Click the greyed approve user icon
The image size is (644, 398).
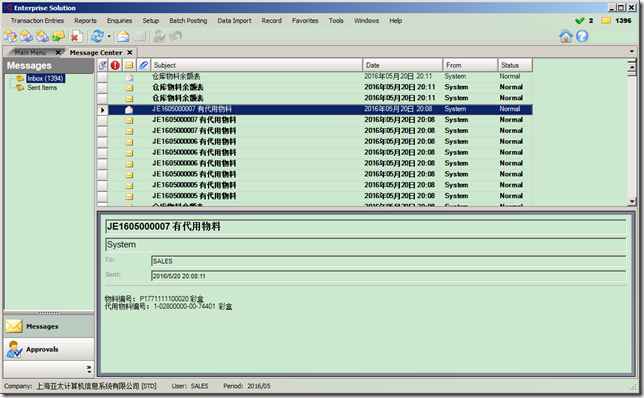click(x=159, y=37)
